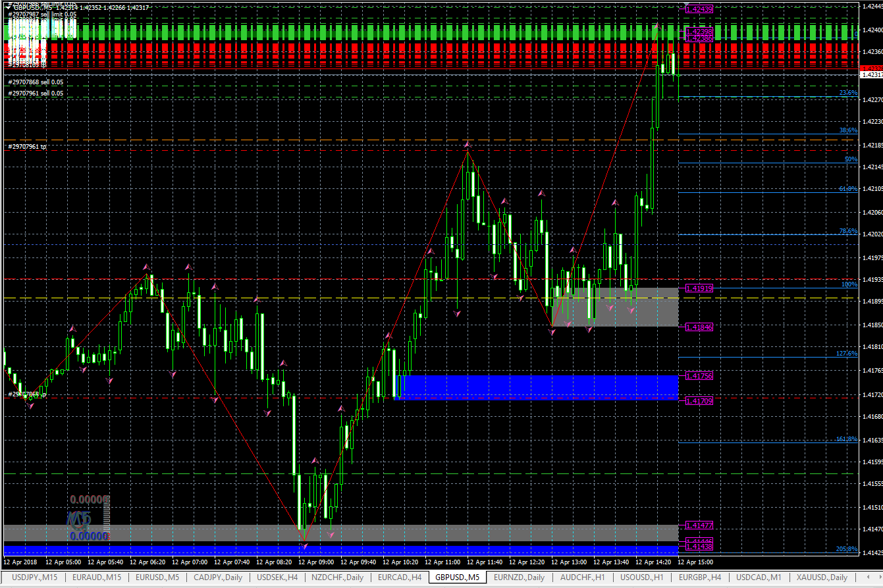883x588 pixels.
Task: Click the 50% Fibonacci level label
Action: click(x=851, y=159)
